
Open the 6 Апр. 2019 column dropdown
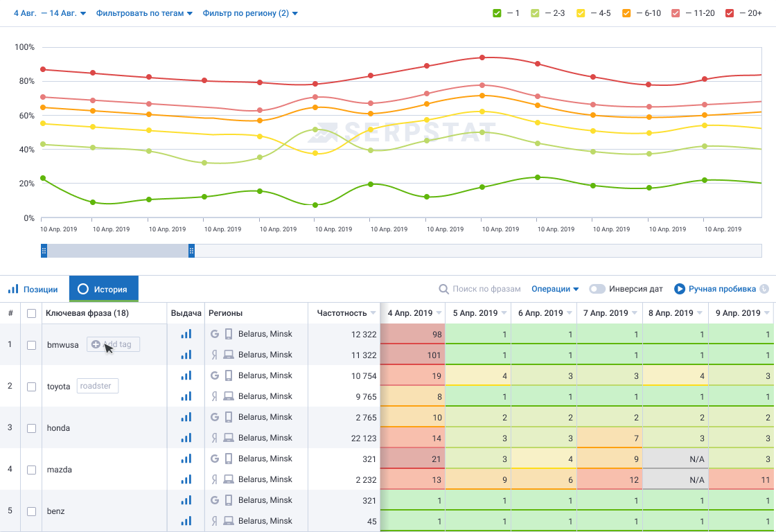point(570,313)
